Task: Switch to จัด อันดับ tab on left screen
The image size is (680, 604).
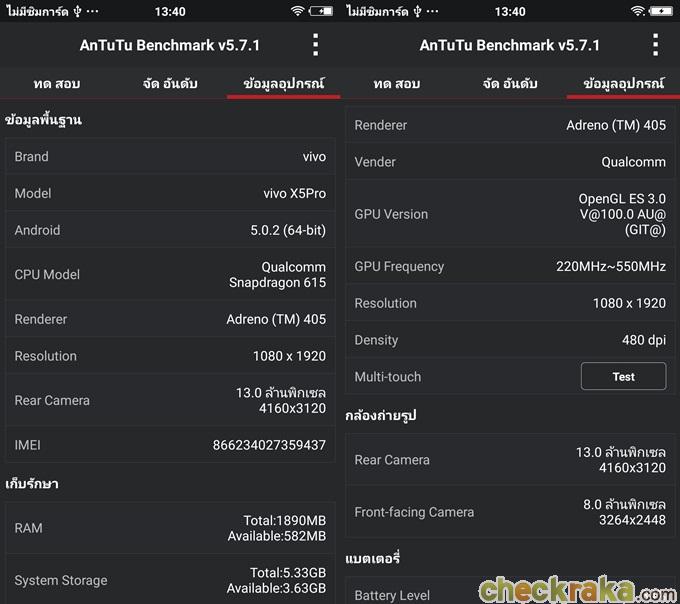Action: (171, 84)
